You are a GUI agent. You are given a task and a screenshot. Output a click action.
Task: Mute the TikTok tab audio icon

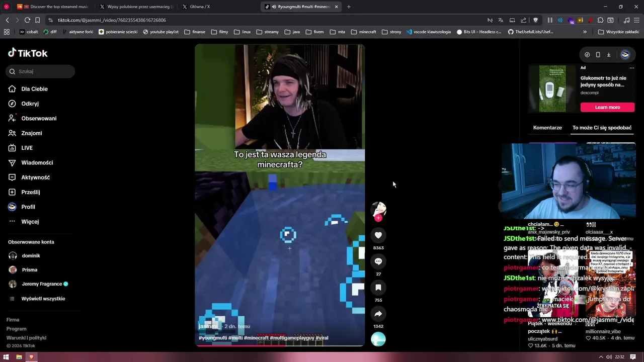click(274, 7)
